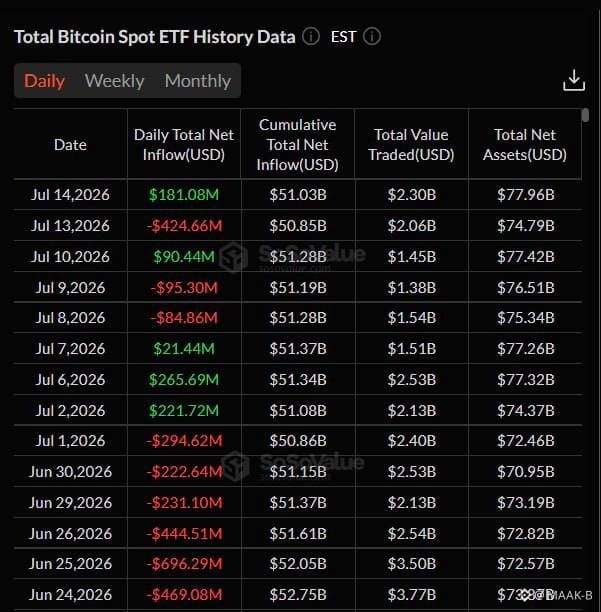Click the table's vertical scrollbar handle
Viewport: 601px width, 612px height.
click(585, 116)
